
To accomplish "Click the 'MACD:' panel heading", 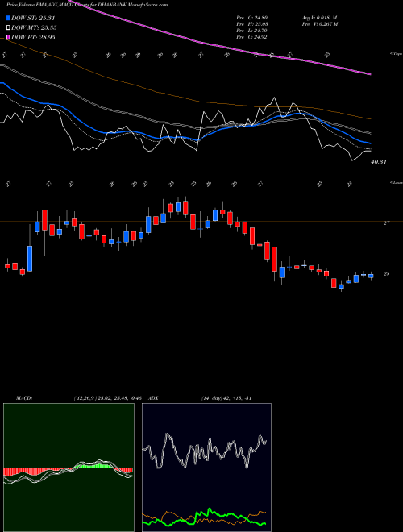I will tap(23, 397).
